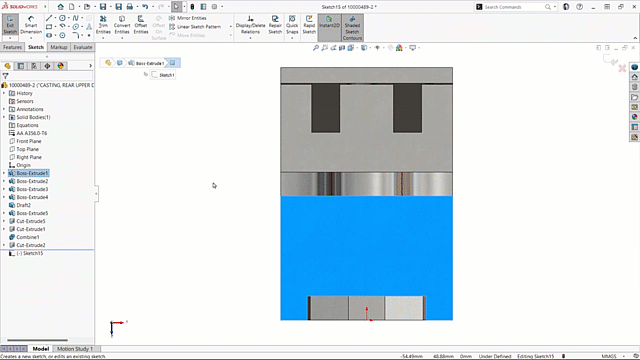Open SOLIDWORKS Resources in the task pane
Screen dimensions: 640x360
pyautogui.click(x=634, y=77)
